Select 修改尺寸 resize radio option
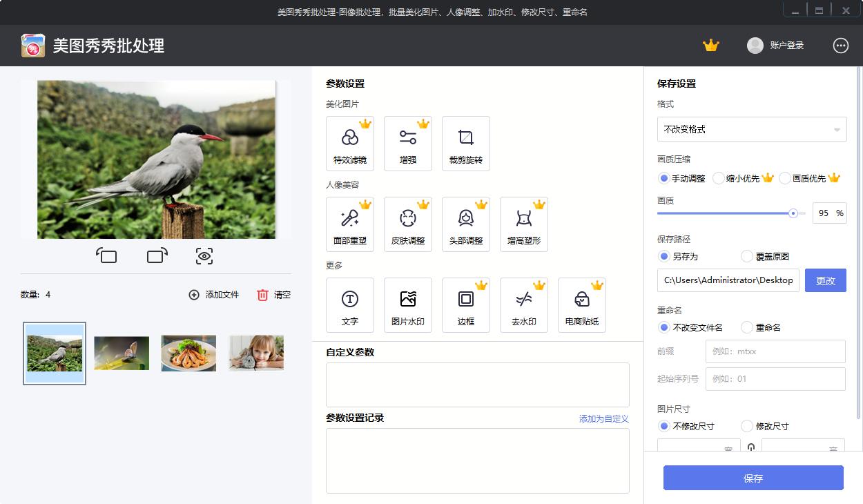863x504 pixels. click(747, 426)
